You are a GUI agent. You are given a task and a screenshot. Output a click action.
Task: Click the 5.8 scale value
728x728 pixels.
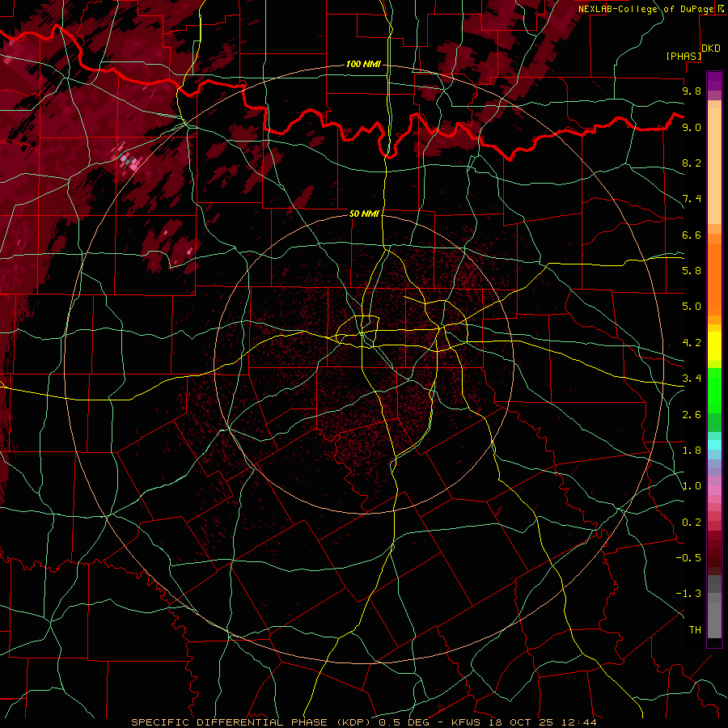click(x=692, y=271)
